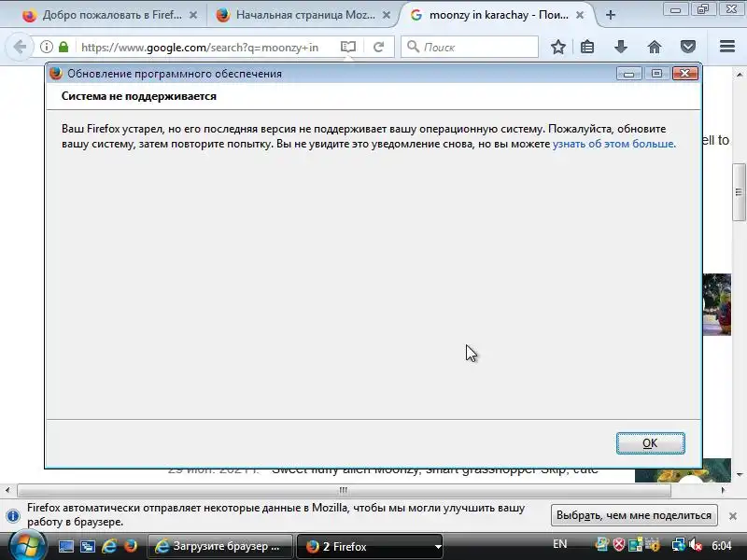The width and height of the screenshot is (747, 560).
Task: Show site information icon in address bar
Action: point(46,47)
